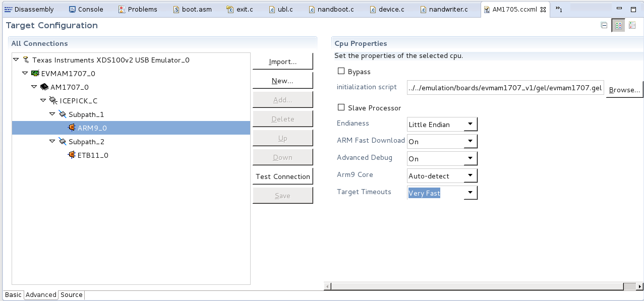Click the XDS100v2 USB Emulator connection icon
Image resolution: width=644 pixels, height=301 pixels.
[x=26, y=60]
